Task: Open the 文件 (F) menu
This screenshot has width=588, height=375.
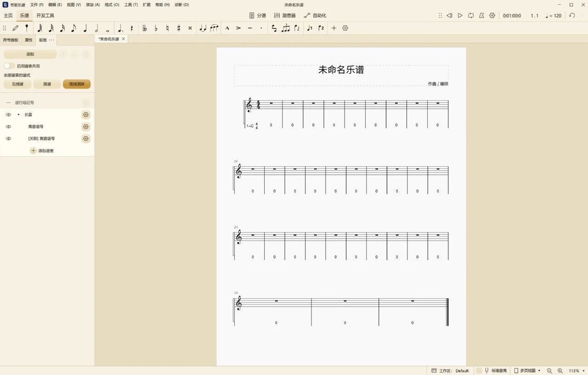Action: point(37,5)
